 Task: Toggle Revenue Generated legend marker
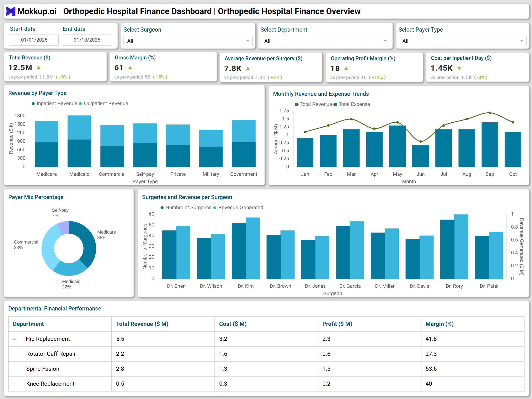point(215,208)
